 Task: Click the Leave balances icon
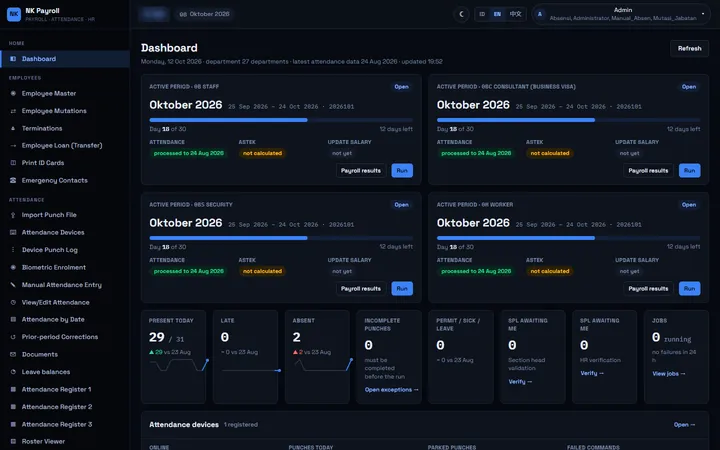[13, 371]
